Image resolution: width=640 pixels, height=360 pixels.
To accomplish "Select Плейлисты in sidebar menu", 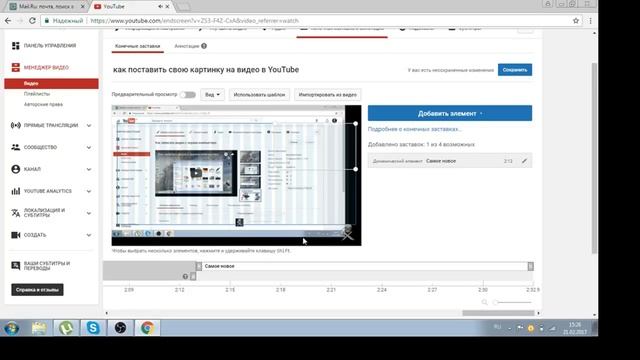I will (x=37, y=94).
